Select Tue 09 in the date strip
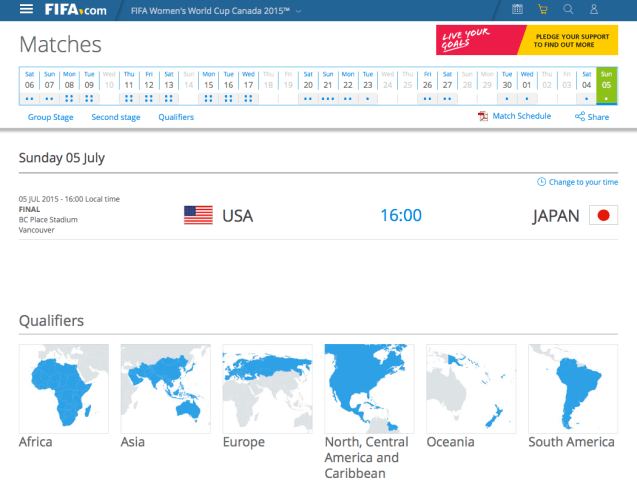This screenshot has width=637, height=484. point(89,86)
